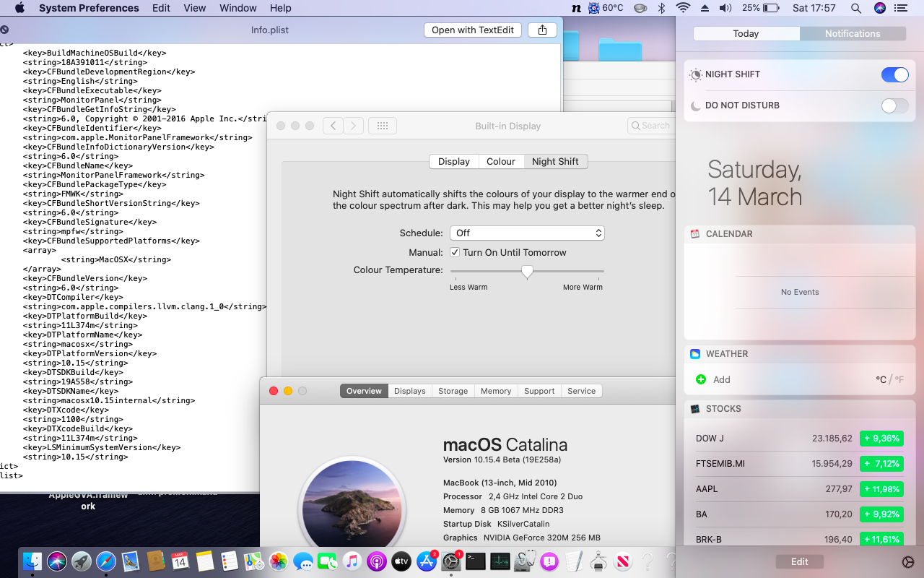
Task: Switch to Notifications tab in Notification Center
Action: 853,33
